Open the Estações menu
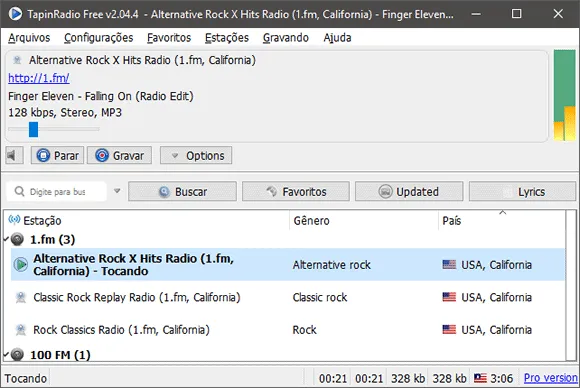The height and width of the screenshot is (388, 580). coord(227,38)
